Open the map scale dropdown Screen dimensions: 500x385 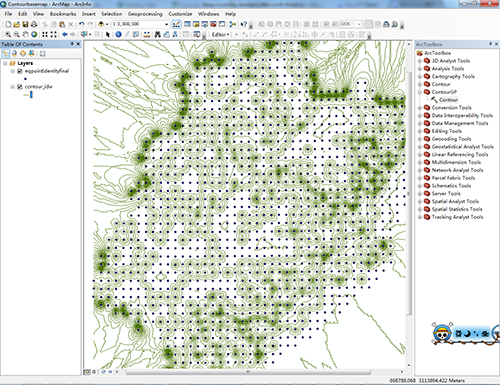coord(166,24)
